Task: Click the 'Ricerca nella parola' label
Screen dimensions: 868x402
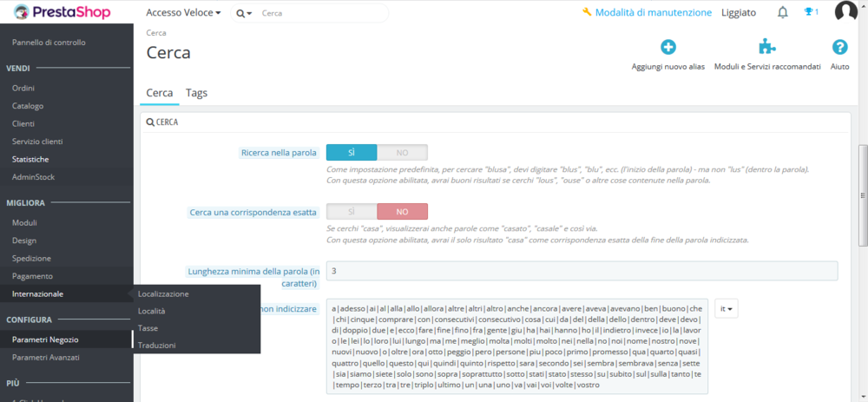Action: click(x=279, y=152)
